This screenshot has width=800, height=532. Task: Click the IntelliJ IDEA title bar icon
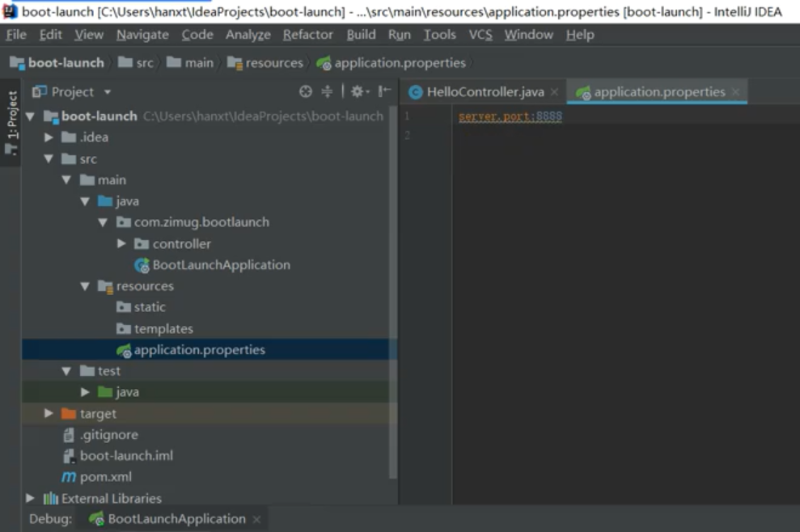tap(10, 11)
